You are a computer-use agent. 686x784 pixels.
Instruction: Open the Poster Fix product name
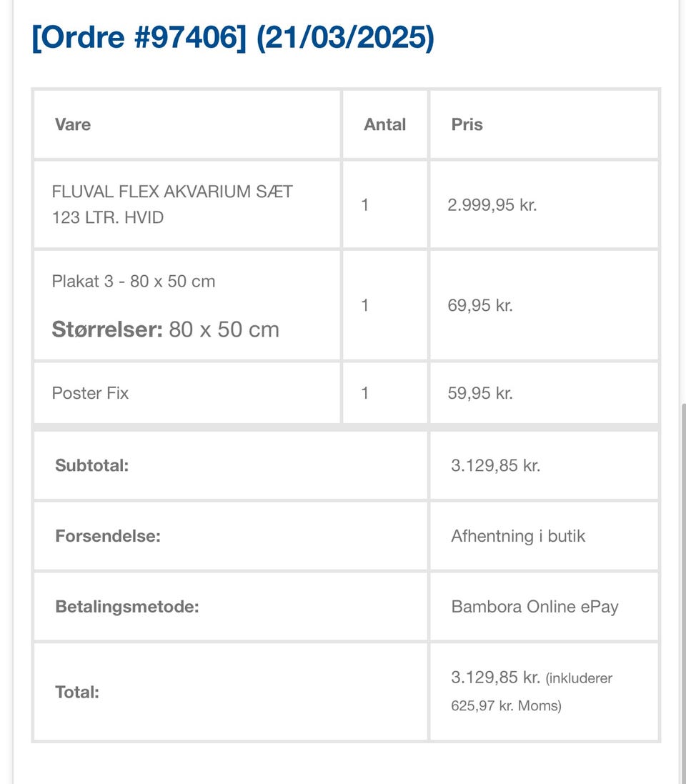tap(90, 393)
